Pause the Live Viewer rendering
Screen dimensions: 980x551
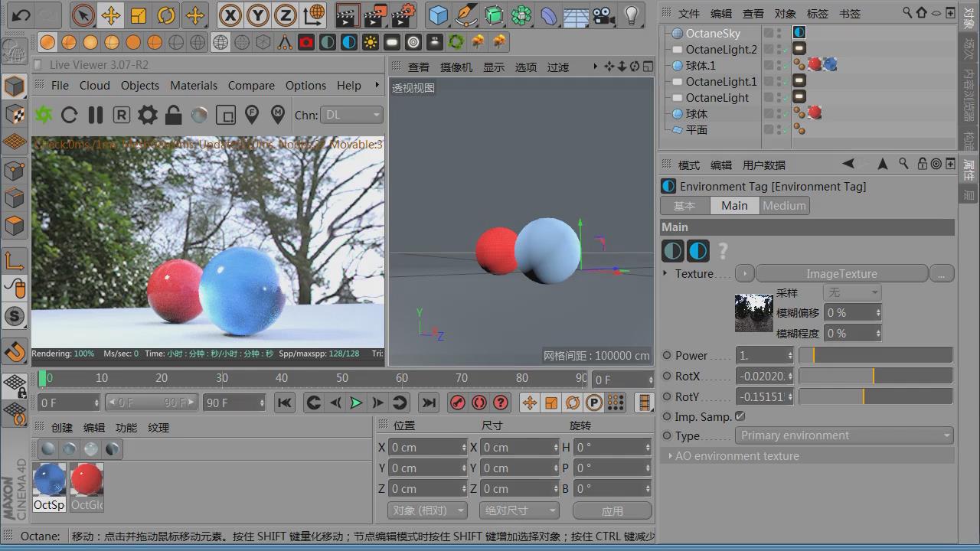(96, 115)
